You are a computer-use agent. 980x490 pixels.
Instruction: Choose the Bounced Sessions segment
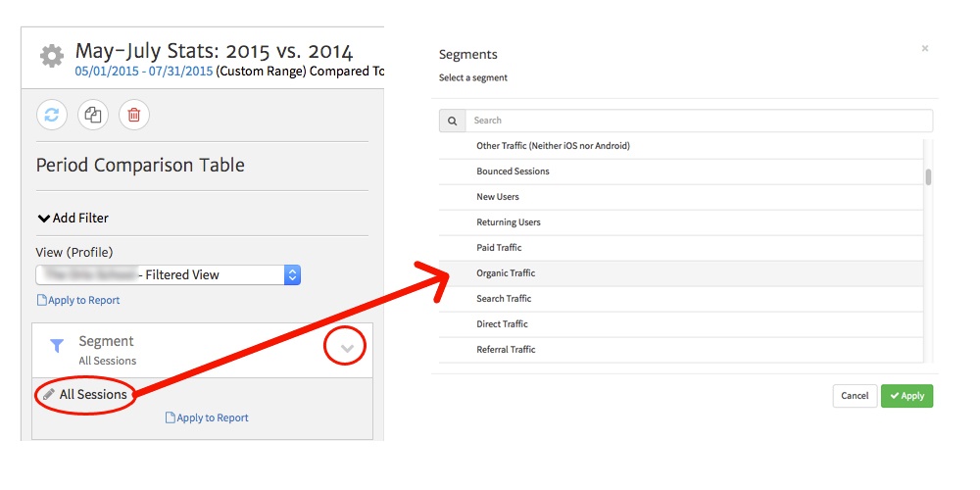[x=513, y=171]
